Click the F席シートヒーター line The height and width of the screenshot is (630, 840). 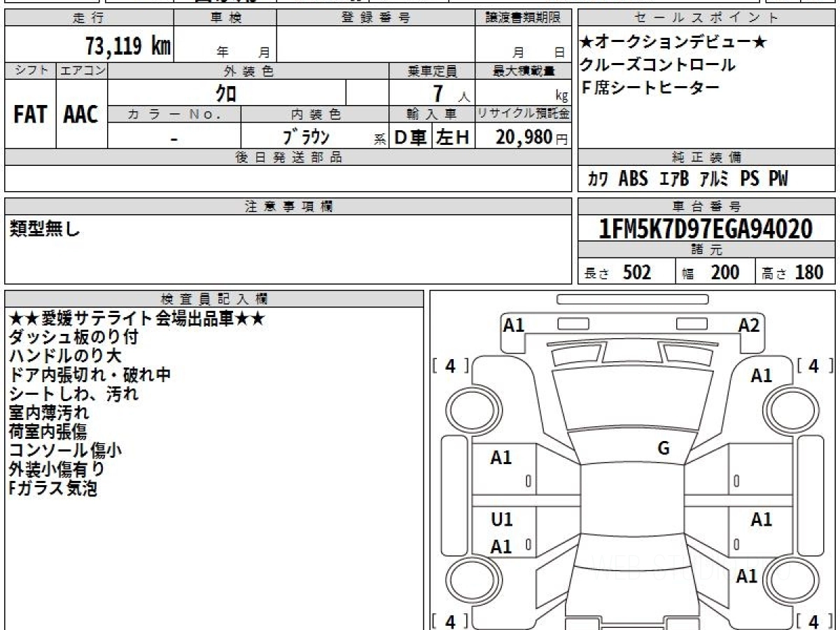pos(650,87)
